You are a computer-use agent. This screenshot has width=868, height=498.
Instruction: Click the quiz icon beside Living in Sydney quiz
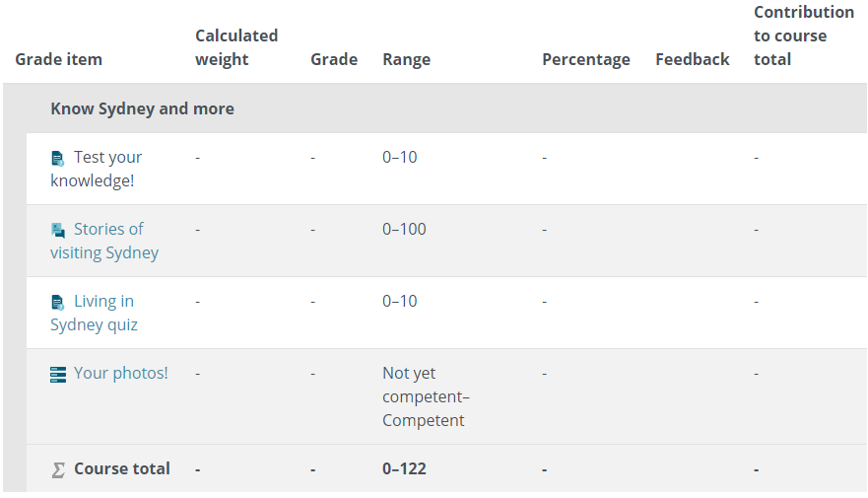[57, 303]
